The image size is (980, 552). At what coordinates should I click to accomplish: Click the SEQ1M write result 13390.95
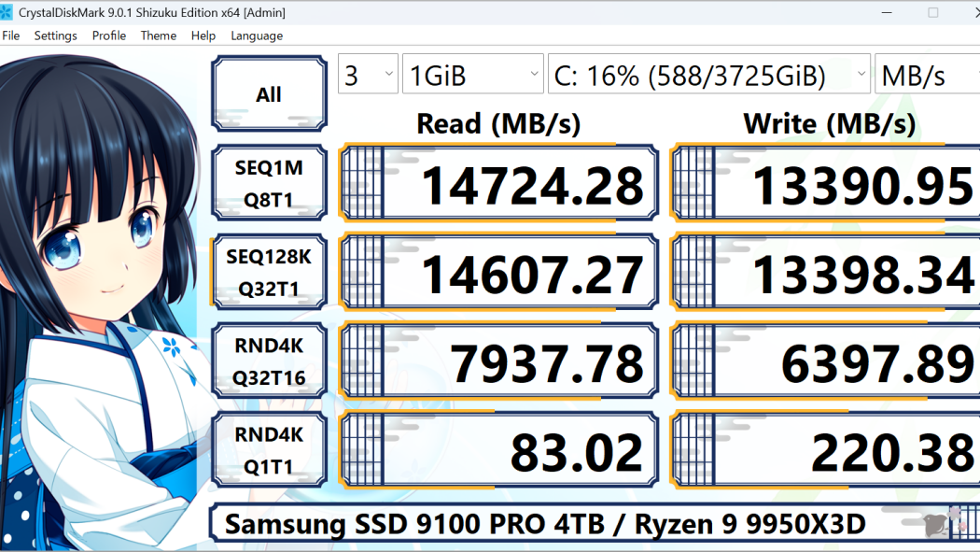pyautogui.click(x=825, y=182)
